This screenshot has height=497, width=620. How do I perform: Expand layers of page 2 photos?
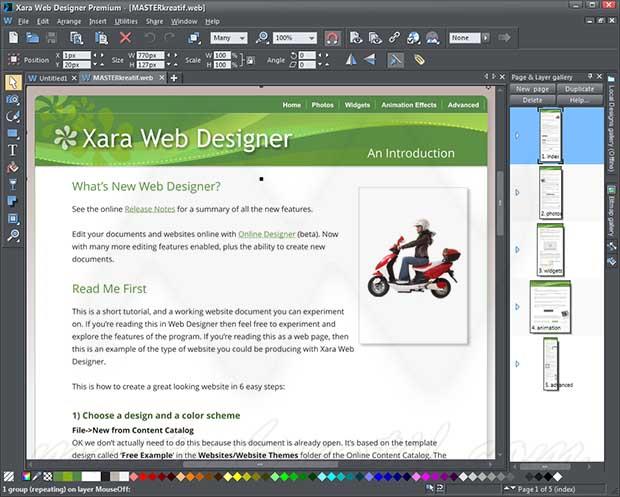(517, 193)
